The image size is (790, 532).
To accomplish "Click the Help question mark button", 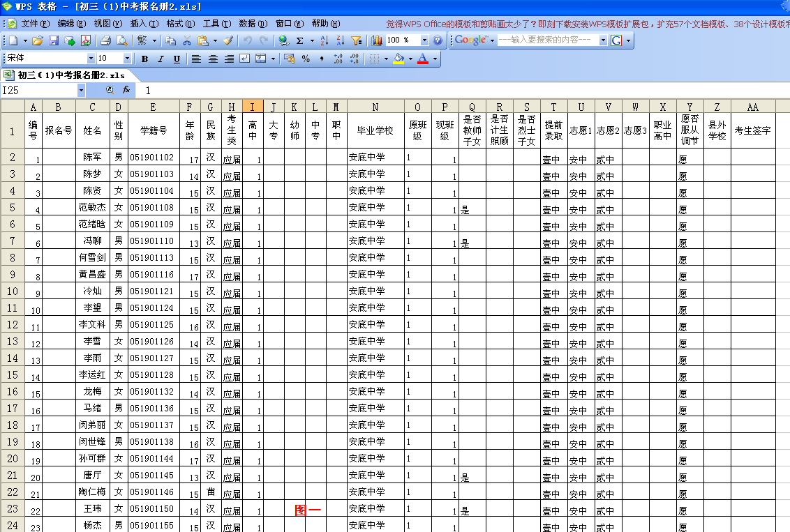I will [x=437, y=40].
